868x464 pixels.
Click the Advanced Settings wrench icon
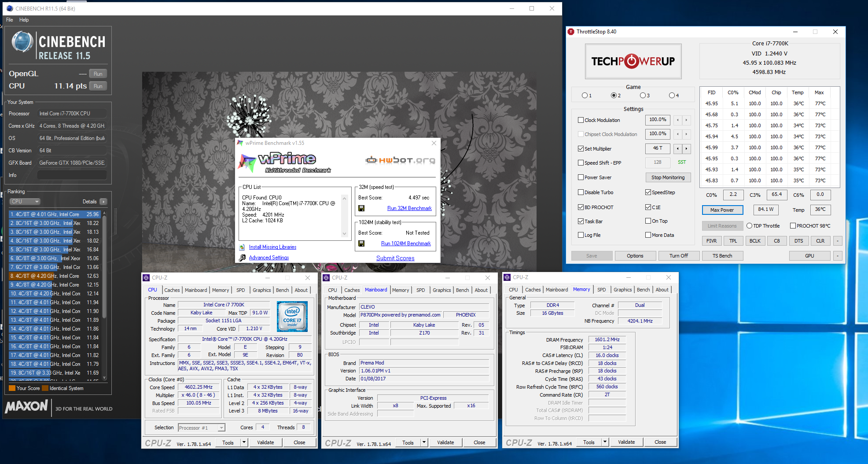click(242, 258)
